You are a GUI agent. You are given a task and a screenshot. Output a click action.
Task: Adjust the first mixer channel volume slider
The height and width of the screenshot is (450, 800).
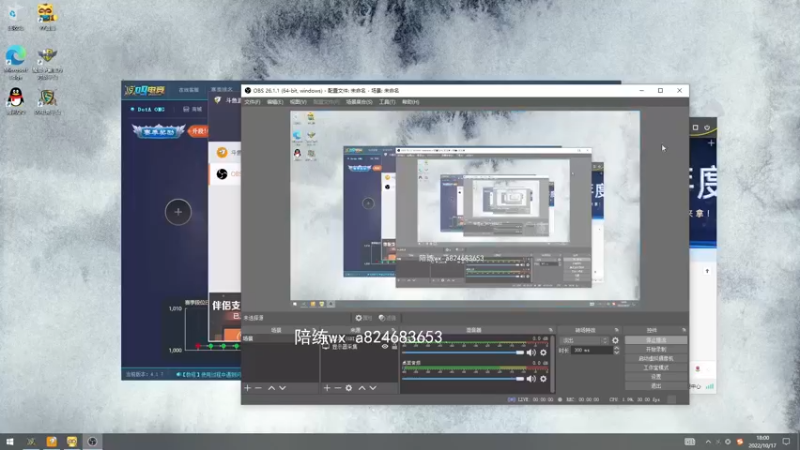(463, 353)
